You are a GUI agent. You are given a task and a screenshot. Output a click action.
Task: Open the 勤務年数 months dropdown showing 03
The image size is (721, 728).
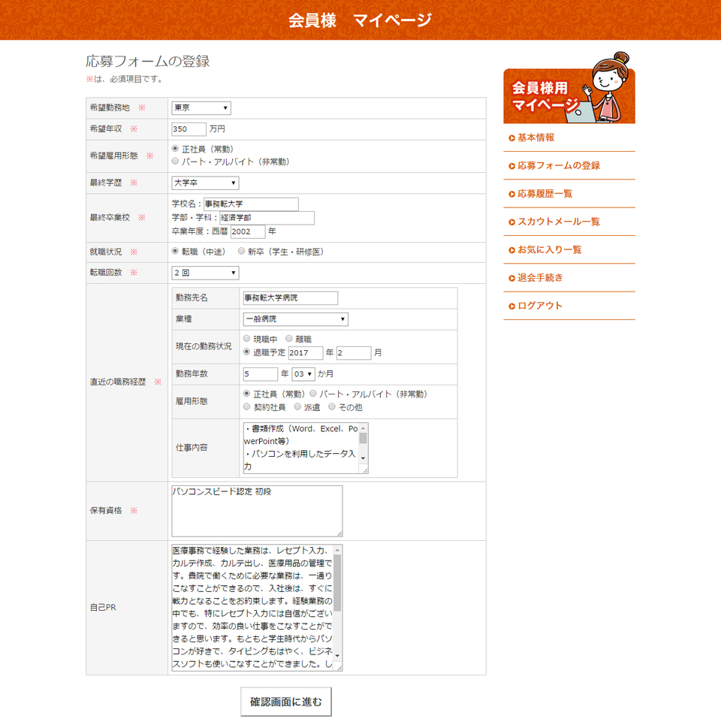pyautogui.click(x=303, y=373)
